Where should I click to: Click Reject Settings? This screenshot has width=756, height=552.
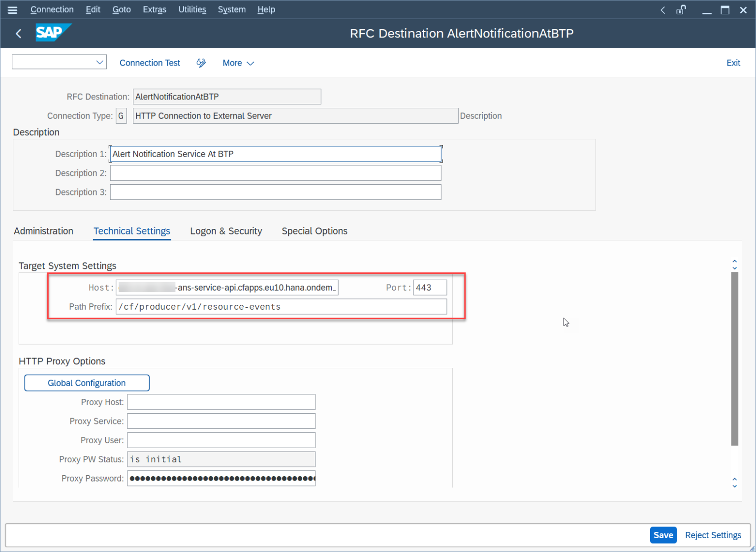click(x=713, y=535)
